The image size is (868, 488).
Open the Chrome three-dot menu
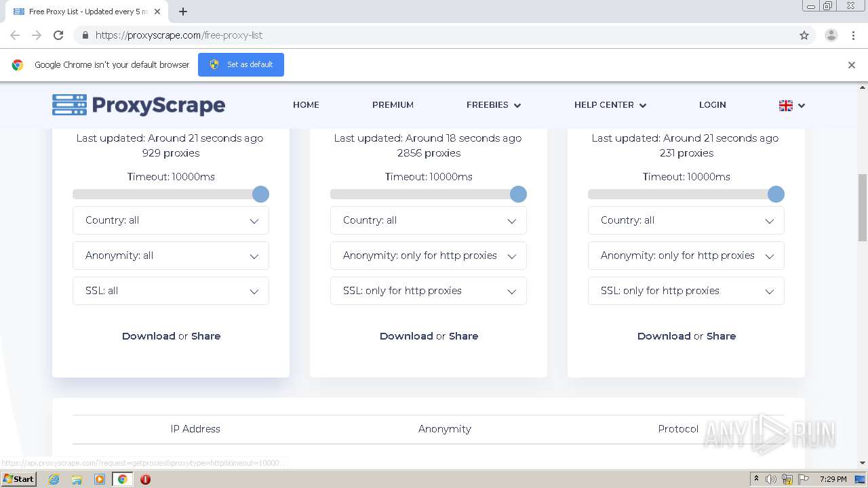853,35
